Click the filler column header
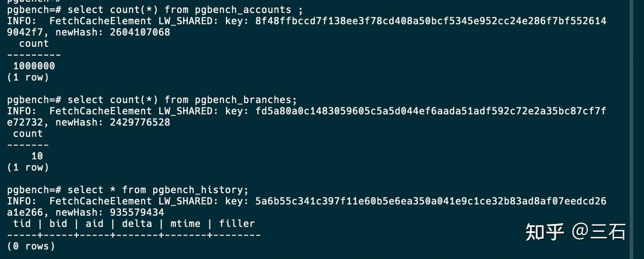This screenshot has width=644, height=259. [237, 224]
